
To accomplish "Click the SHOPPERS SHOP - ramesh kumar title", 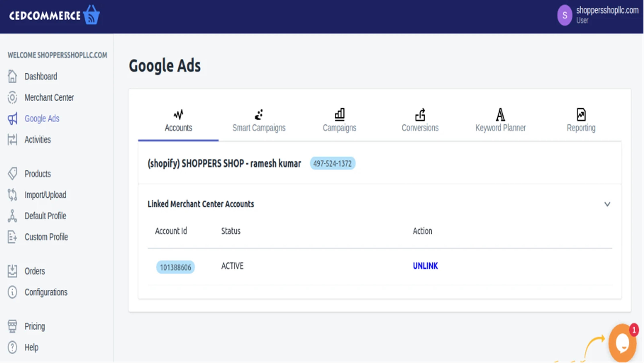I will [x=224, y=164].
